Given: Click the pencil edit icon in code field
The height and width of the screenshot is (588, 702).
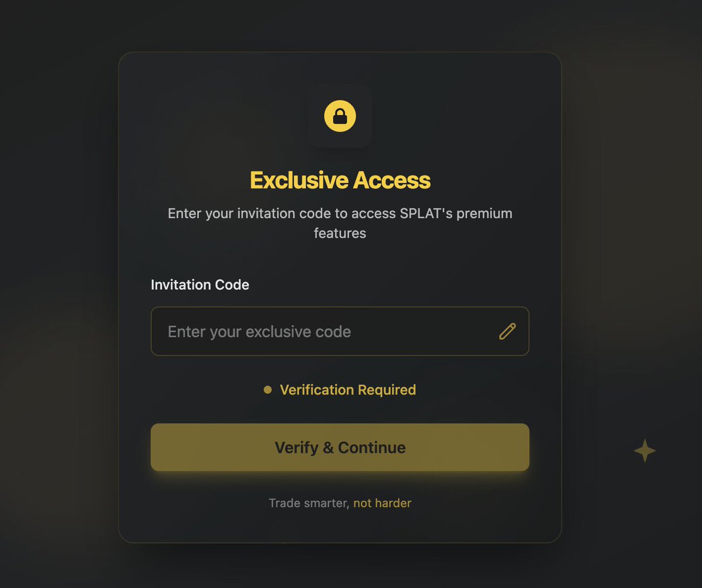Looking at the screenshot, I should pos(507,331).
